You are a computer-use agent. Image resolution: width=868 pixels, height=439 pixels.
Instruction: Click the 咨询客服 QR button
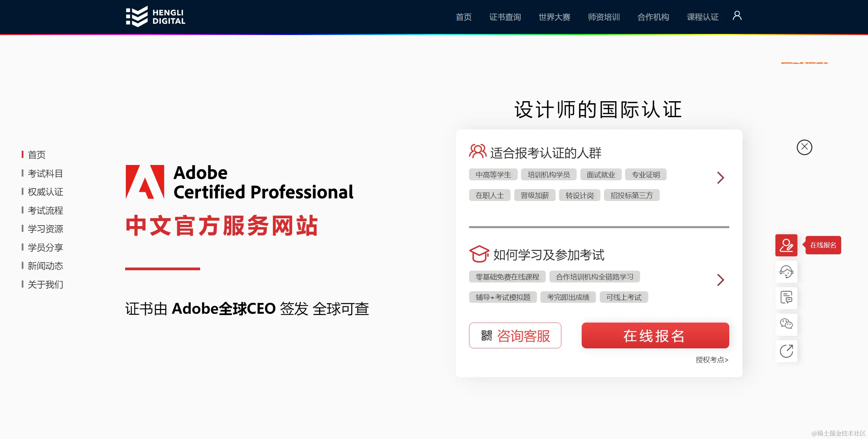(x=515, y=335)
